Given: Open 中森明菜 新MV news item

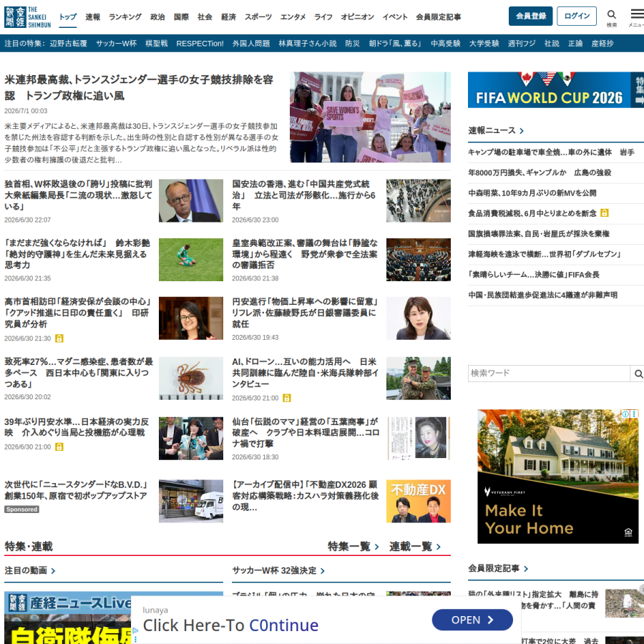Looking at the screenshot, I should [x=532, y=193].
